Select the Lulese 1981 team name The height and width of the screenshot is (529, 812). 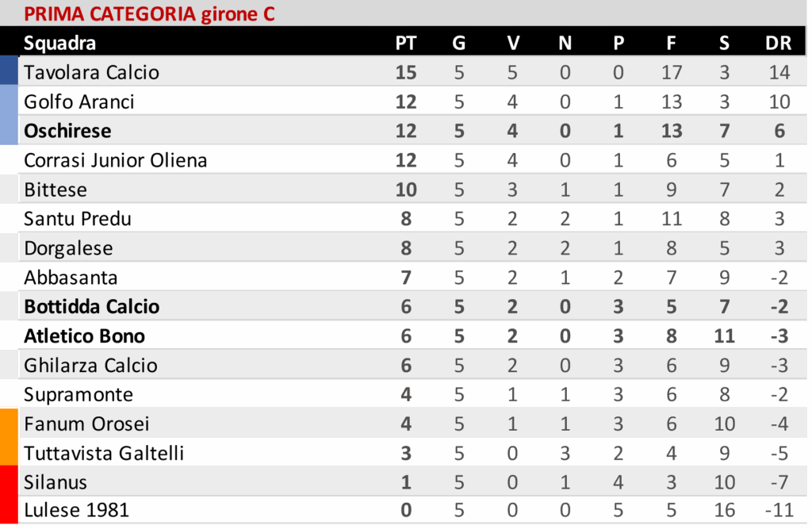click(x=76, y=510)
